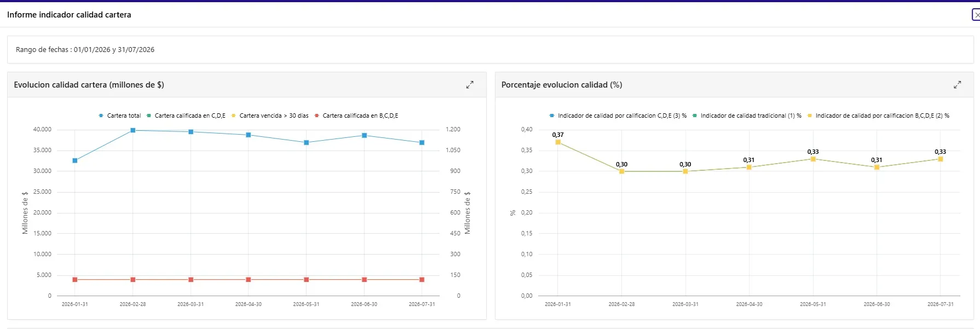Screen dimensions: 980x329
Task: Select the Cartera total point for 2026-05-31
Action: (307, 142)
